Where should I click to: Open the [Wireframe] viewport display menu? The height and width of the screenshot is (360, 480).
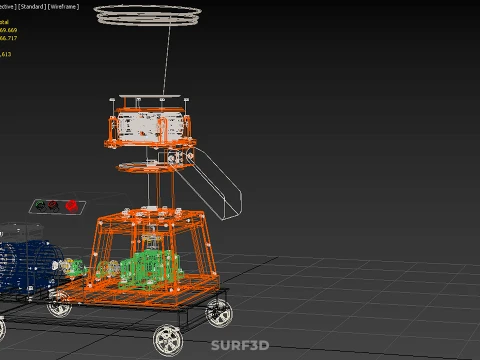[x=64, y=7]
